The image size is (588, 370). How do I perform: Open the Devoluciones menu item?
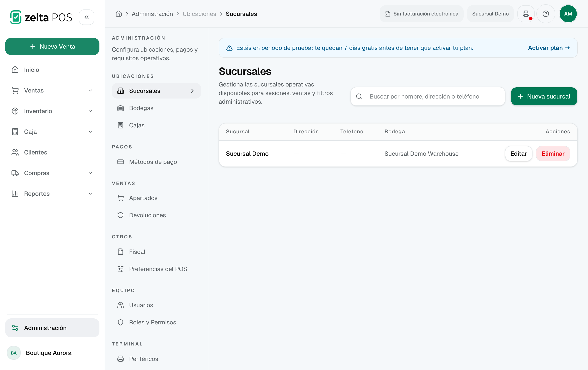tap(156, 215)
